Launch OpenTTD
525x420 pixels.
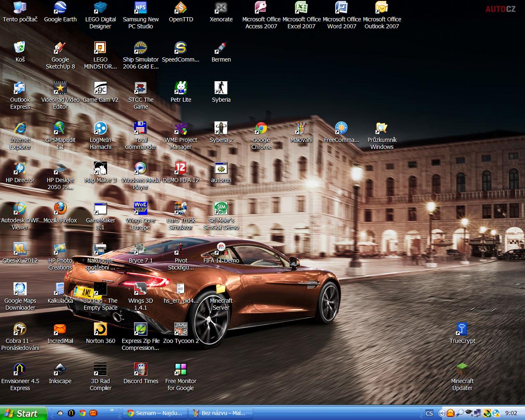(181, 8)
